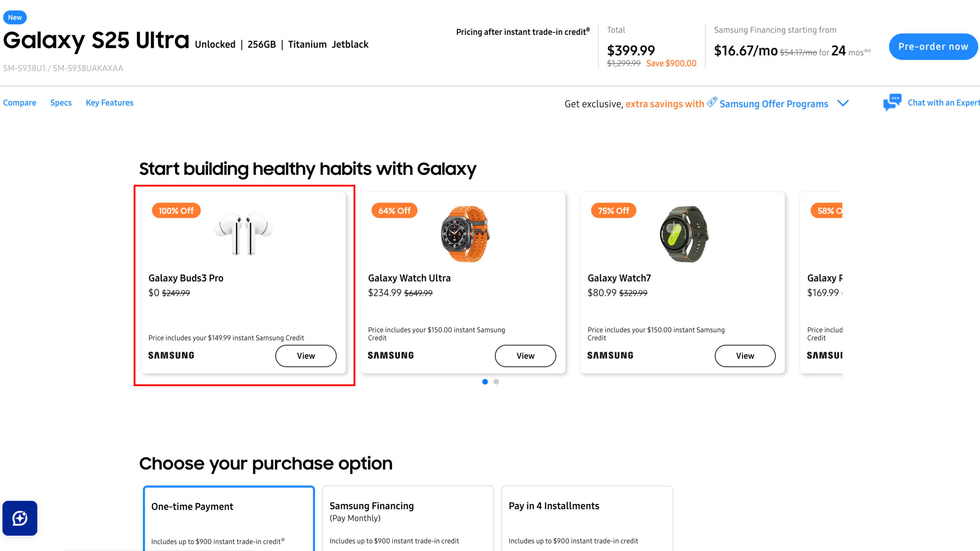Click the orange Galaxy Watch Ultra image
This screenshot has height=551, width=980.
(x=465, y=234)
